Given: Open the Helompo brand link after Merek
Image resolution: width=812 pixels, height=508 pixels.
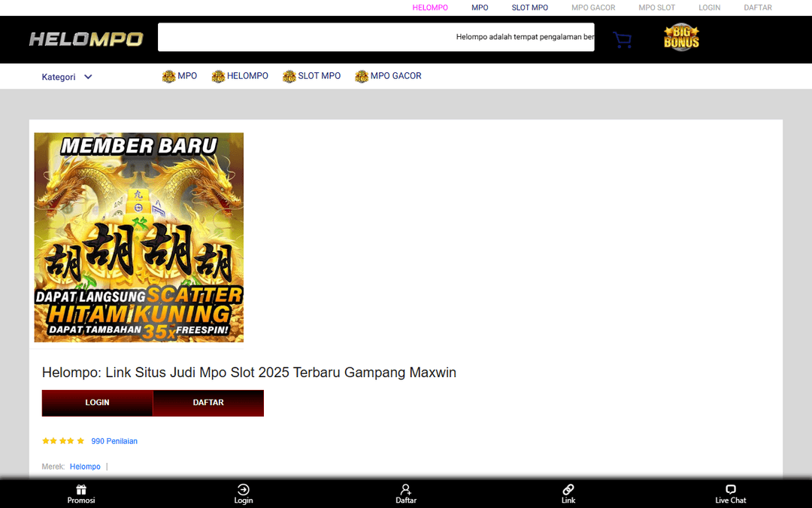Looking at the screenshot, I should point(85,467).
